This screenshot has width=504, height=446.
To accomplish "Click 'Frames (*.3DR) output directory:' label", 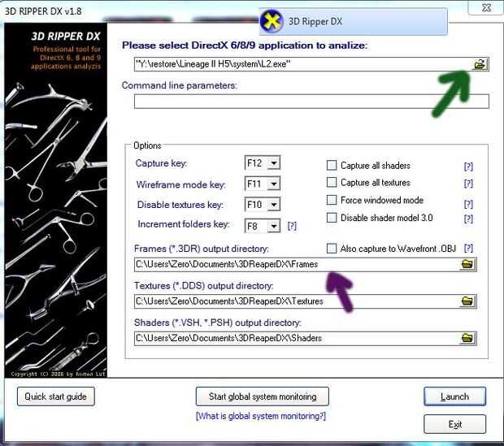I will click(x=202, y=249).
